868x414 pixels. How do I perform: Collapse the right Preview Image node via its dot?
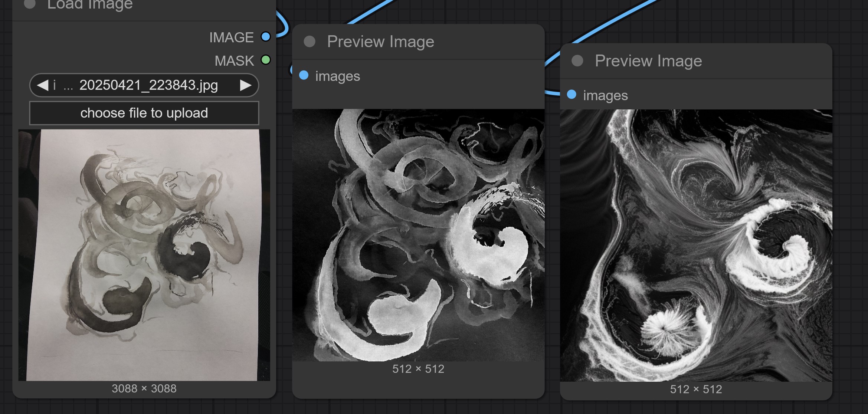coord(577,60)
